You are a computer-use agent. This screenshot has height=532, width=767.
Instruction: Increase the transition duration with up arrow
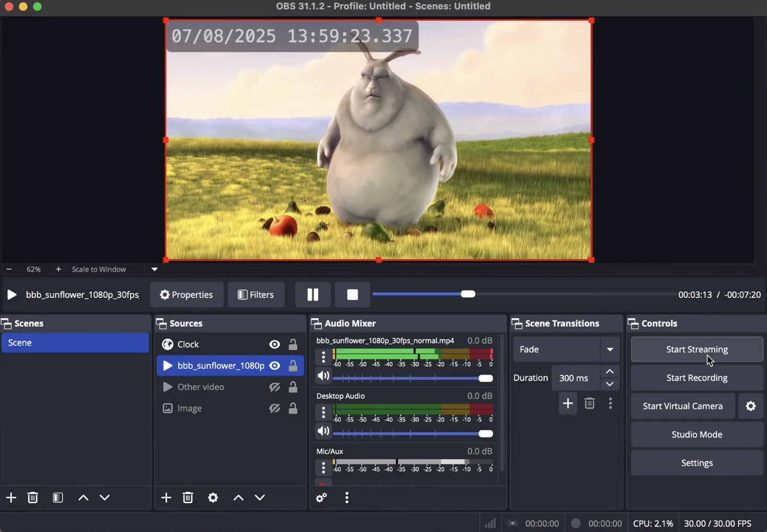coord(610,372)
